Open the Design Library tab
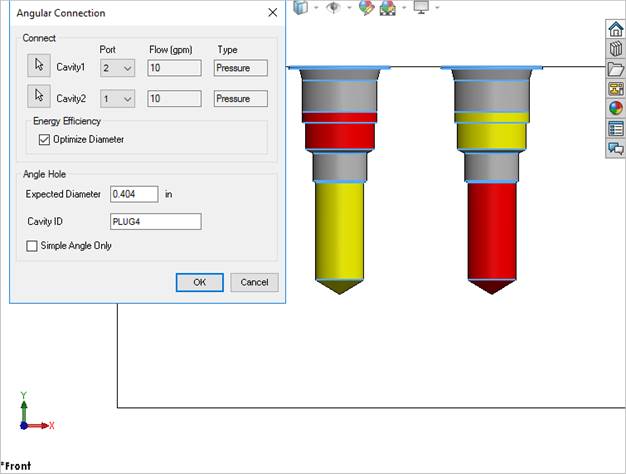626x474 pixels. click(x=616, y=49)
